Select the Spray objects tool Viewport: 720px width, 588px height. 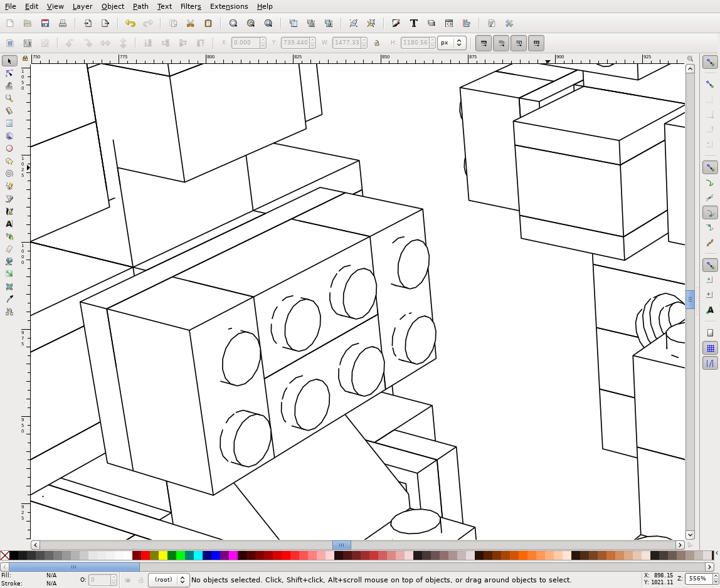[x=9, y=236]
